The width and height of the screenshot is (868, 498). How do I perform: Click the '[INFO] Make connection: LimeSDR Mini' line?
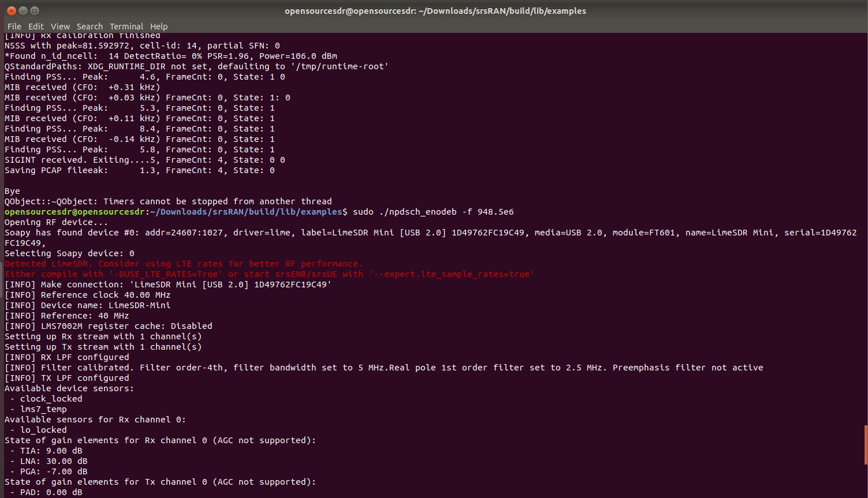tap(168, 284)
